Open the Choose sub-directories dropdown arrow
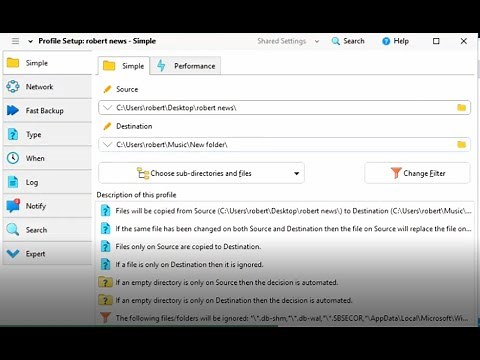This screenshot has width=480, height=360. [x=296, y=173]
